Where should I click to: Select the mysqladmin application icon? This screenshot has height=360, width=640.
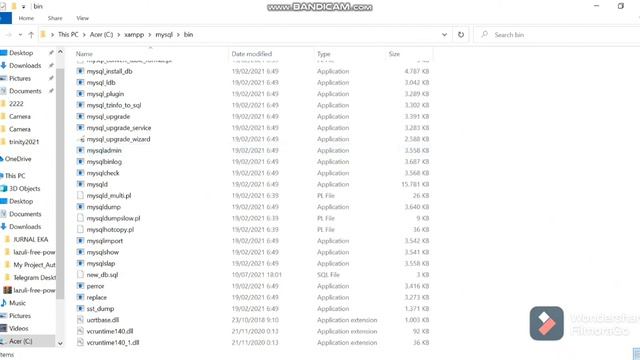[80, 150]
